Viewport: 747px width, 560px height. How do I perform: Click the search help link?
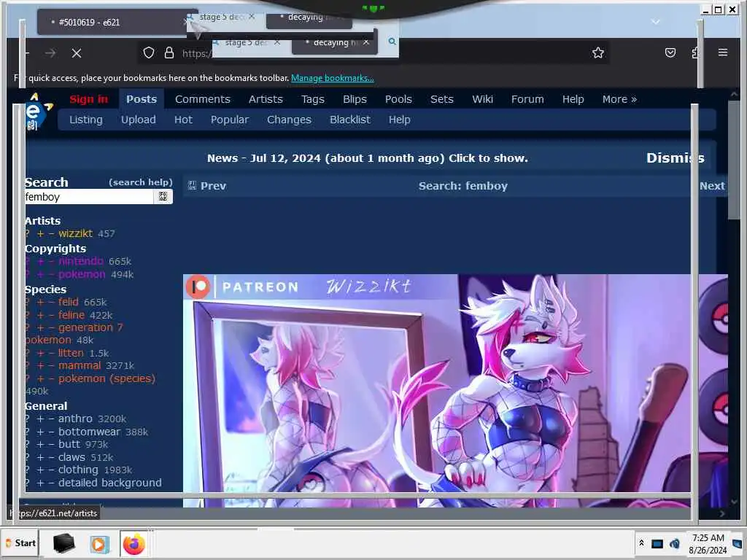click(141, 182)
